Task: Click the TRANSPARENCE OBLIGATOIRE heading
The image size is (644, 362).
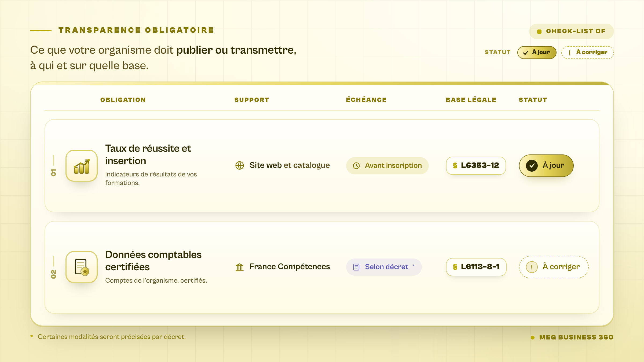Action: point(136,30)
